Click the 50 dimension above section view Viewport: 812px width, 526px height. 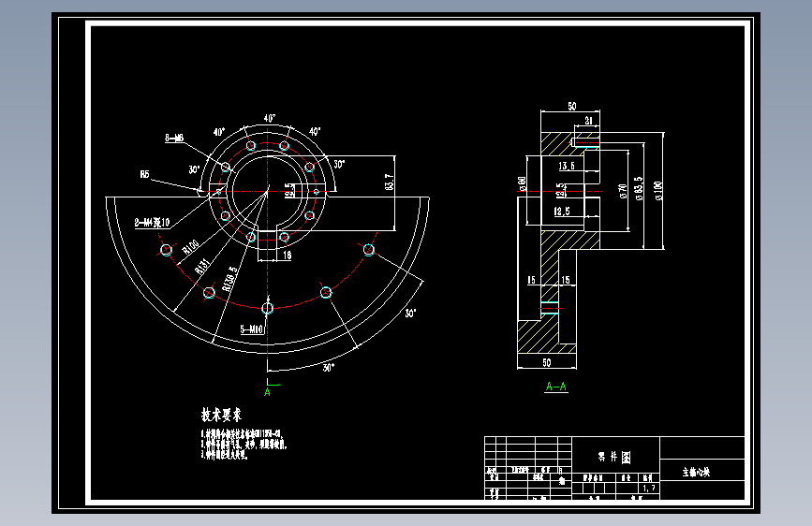click(x=571, y=106)
